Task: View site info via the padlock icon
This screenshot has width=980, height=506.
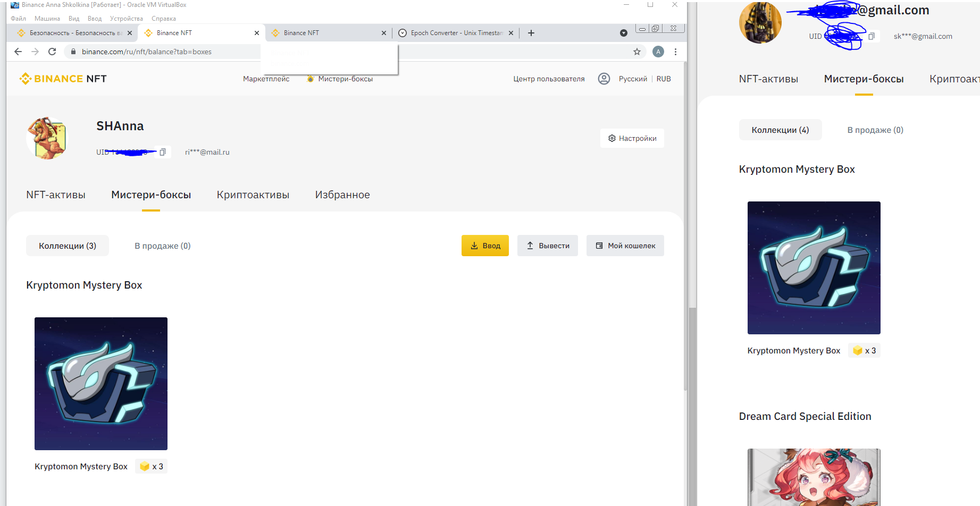Action: point(73,52)
